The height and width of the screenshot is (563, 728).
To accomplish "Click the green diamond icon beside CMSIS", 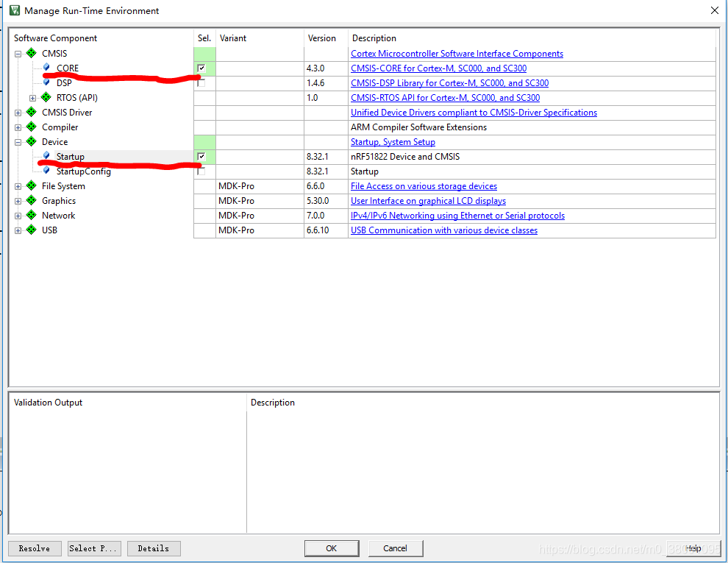I will click(x=31, y=53).
